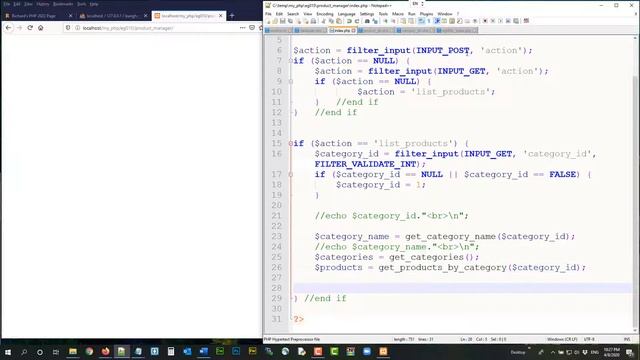Close the Richard's PHP Page tab
The width and height of the screenshot is (640, 360).
pyautogui.click(x=70, y=16)
